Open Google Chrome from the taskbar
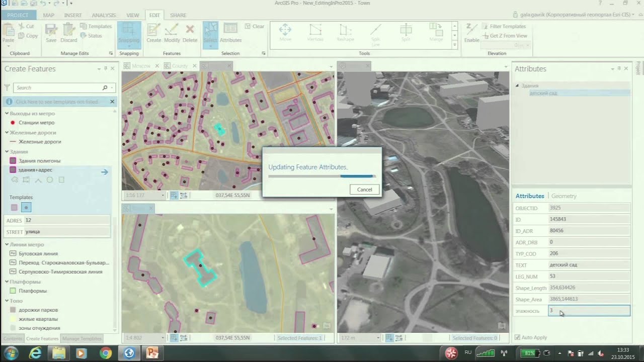644x362 pixels. pos(105,353)
